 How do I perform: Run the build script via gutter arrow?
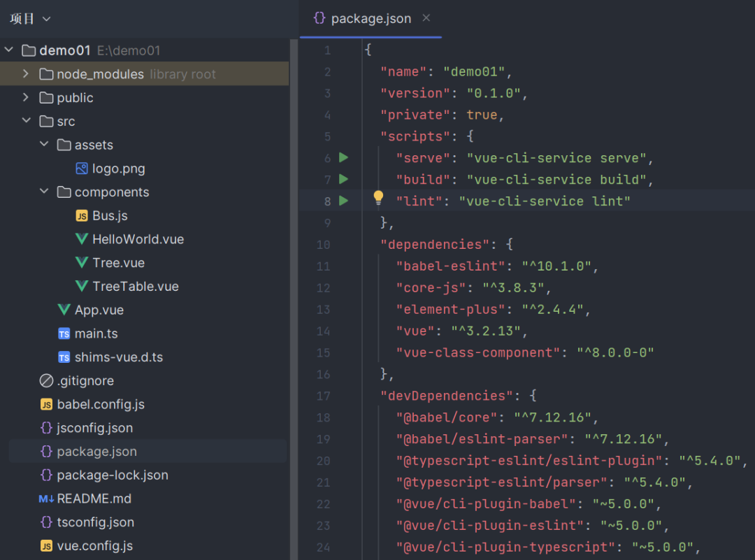pyautogui.click(x=343, y=180)
